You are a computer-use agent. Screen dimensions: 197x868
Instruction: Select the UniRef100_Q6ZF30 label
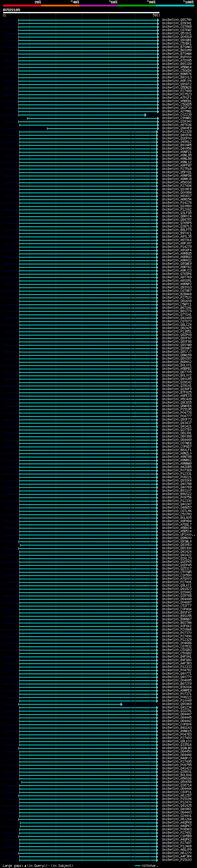click(x=177, y=108)
